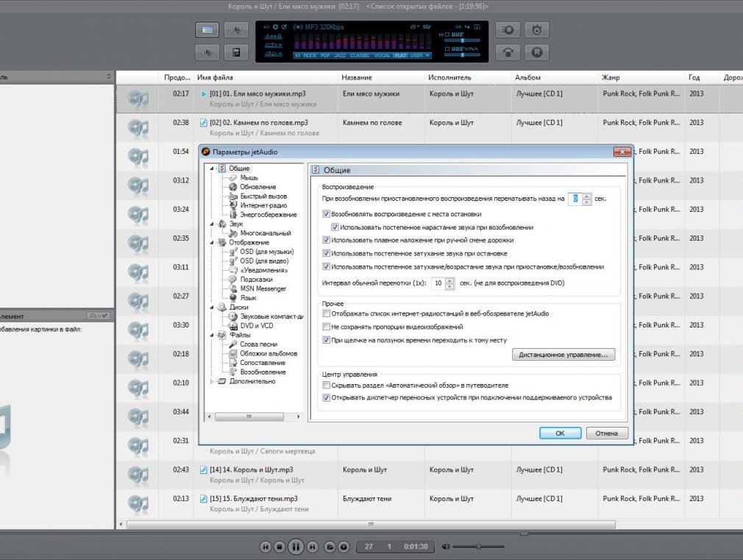Viewport: 743px width, 560px height.
Task: Expand the Дополнительно tree node
Action: [x=212, y=381]
